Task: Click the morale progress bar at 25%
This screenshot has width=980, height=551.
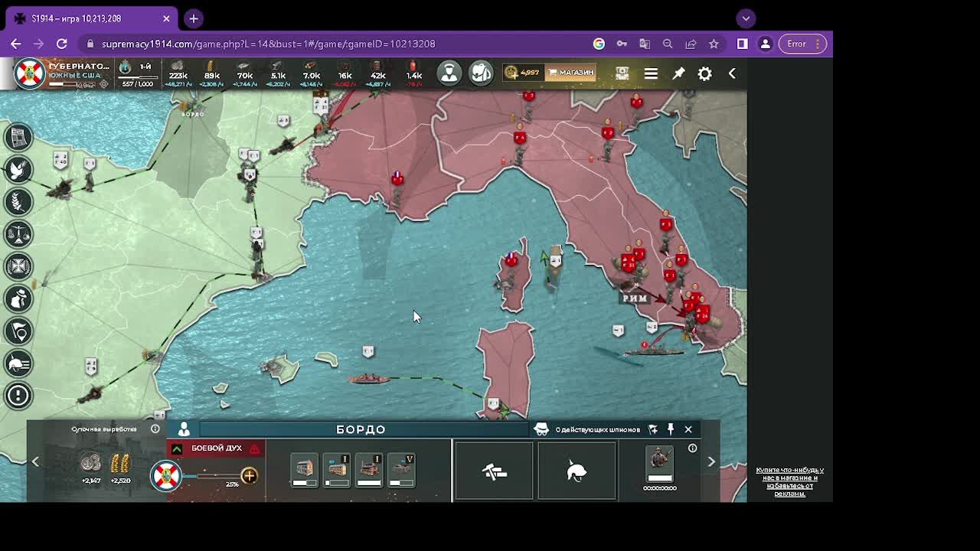Action: 211,477
